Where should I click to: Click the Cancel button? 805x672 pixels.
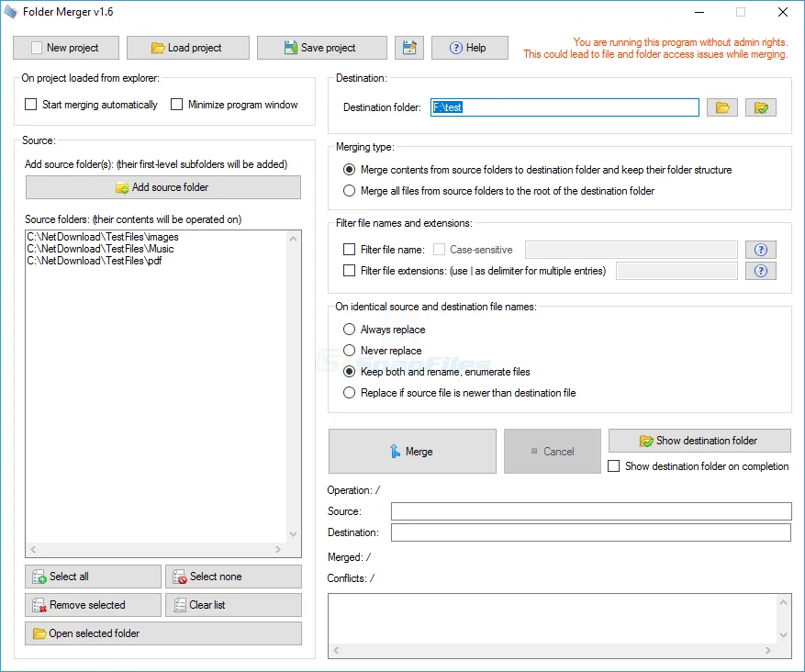[x=553, y=452]
